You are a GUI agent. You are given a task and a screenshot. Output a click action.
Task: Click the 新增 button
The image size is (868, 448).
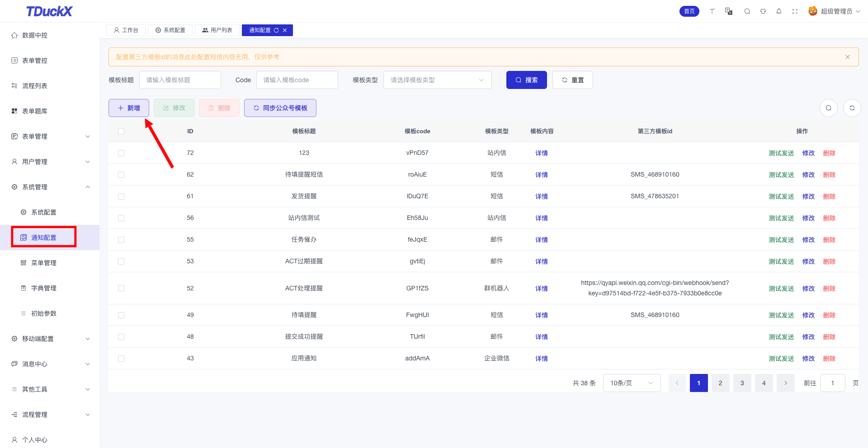(x=129, y=108)
